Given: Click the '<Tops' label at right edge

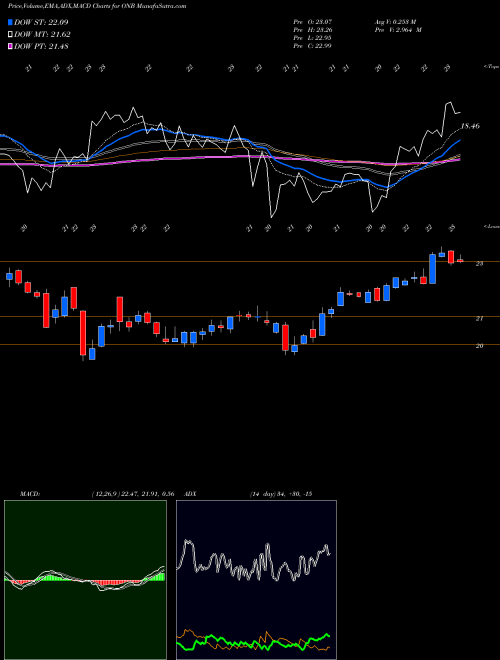Looking at the screenshot, I should (491, 67).
